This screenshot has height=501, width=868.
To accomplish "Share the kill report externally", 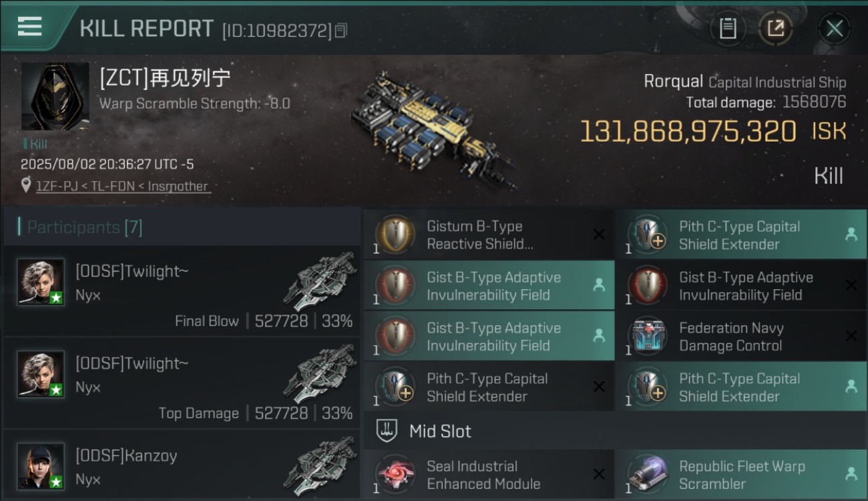I will pos(775,28).
